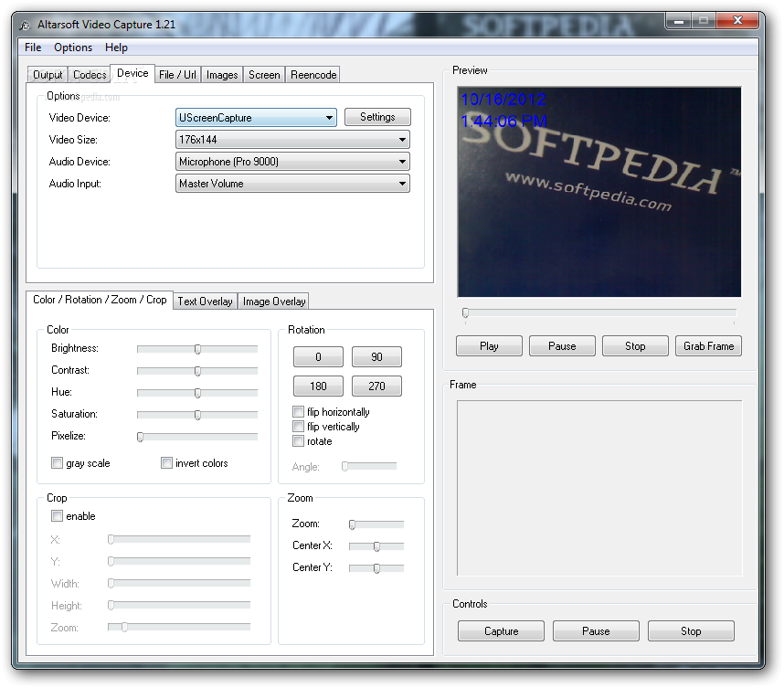Check the flip vertically box
Screen dimensions: 784x688
pyautogui.click(x=298, y=427)
